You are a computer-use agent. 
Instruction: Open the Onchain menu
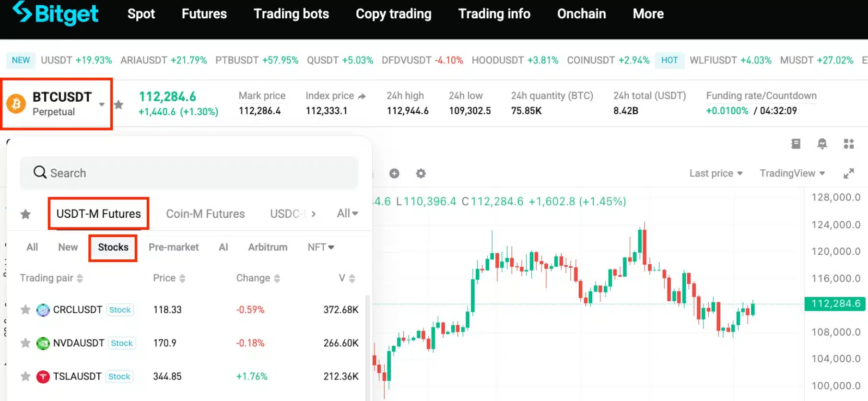tap(581, 14)
